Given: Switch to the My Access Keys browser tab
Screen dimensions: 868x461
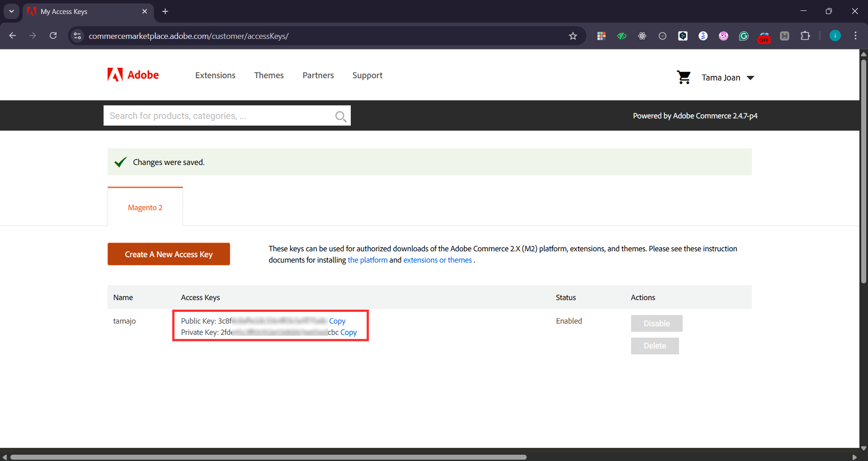Looking at the screenshot, I should (x=88, y=11).
